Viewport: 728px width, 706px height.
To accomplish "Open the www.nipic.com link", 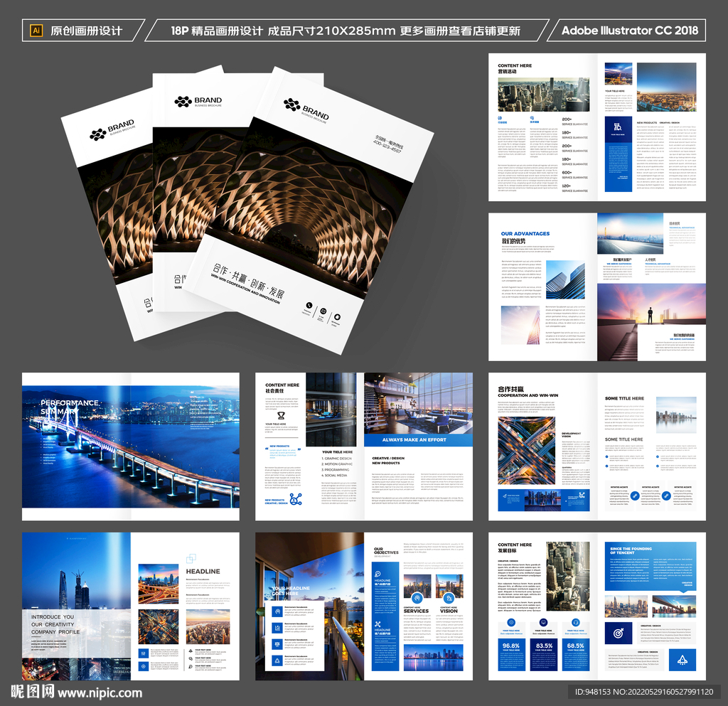I will click(x=100, y=693).
